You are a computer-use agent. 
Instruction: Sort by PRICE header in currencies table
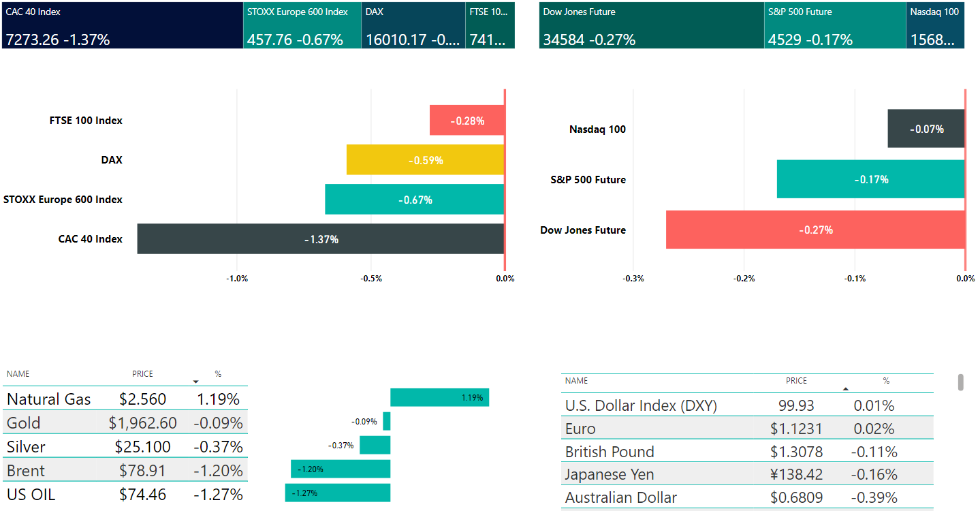796,381
